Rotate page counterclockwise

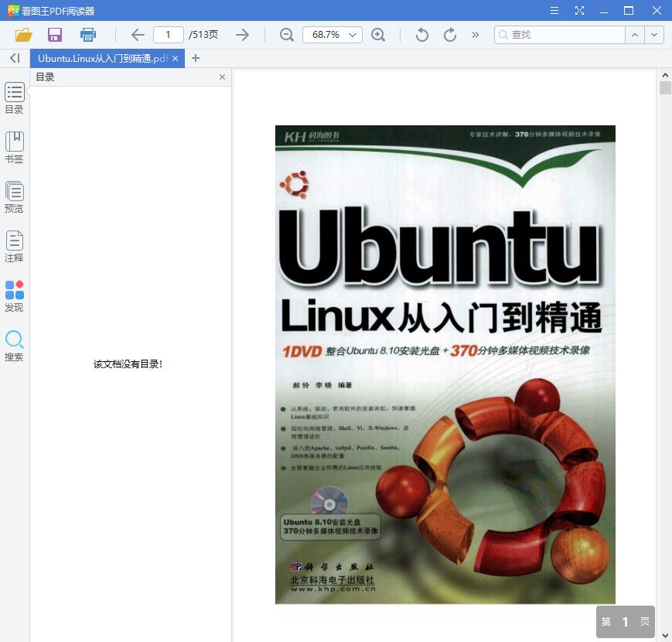(421, 35)
